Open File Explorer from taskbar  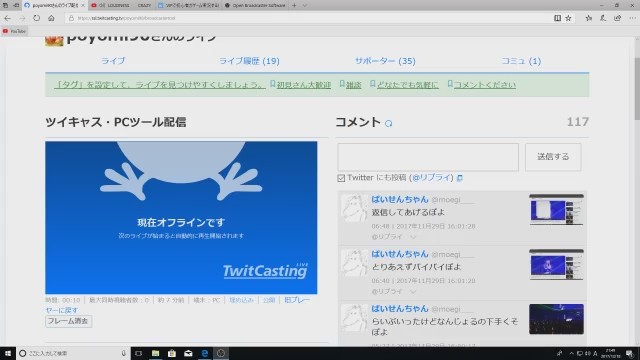pos(155,353)
